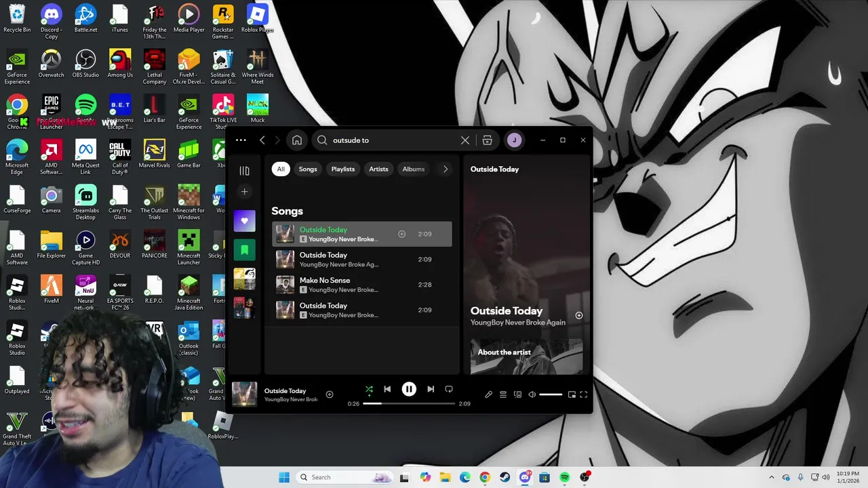Expand Your Library in Spotify sidebar
The width and height of the screenshot is (868, 488).
tap(245, 171)
